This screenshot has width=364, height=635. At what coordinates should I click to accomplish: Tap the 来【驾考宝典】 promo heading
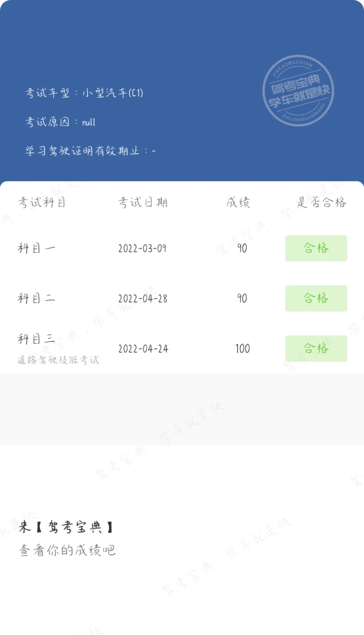click(x=67, y=527)
